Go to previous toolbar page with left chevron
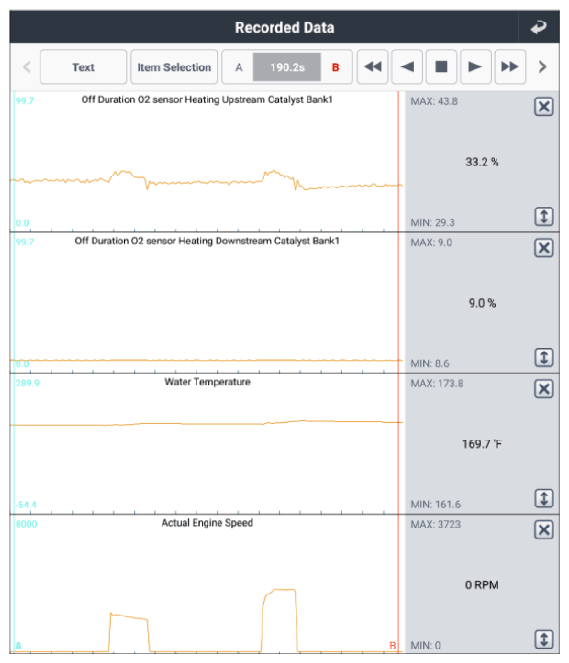Viewport: 569px width, 663px height. [27, 67]
